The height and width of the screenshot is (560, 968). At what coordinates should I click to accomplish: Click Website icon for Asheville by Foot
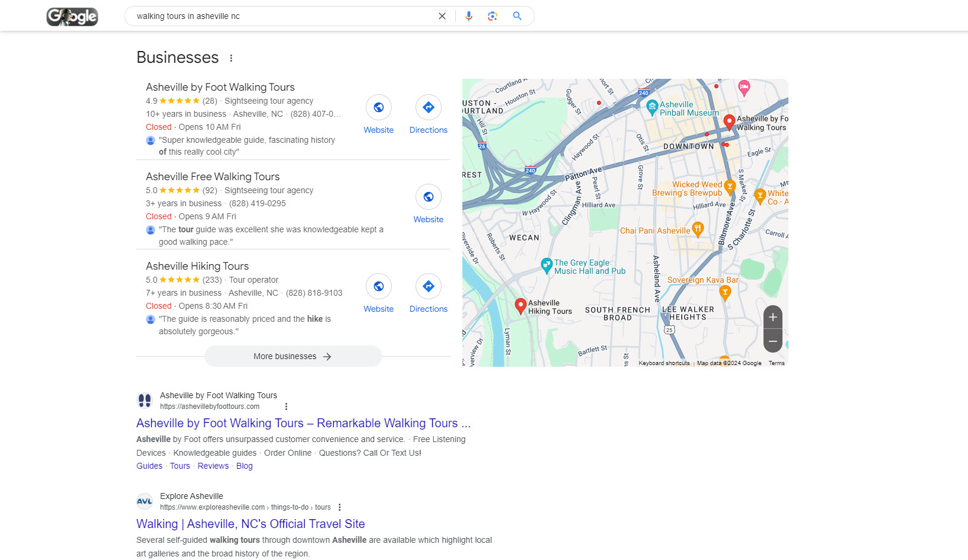(379, 107)
